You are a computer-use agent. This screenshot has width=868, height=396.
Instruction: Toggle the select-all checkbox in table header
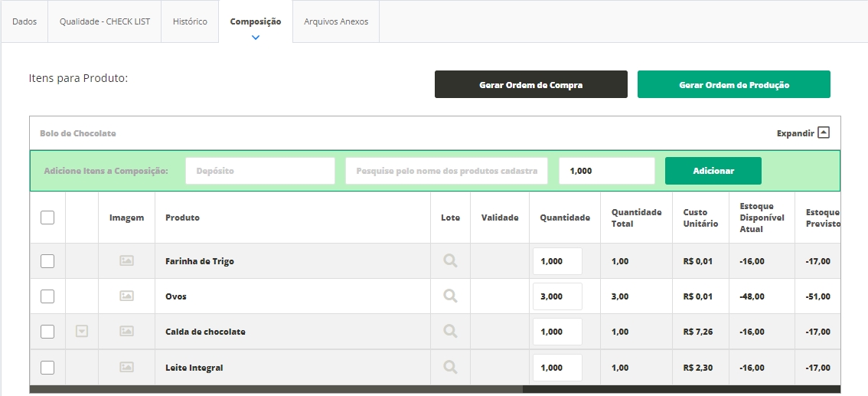point(47,218)
